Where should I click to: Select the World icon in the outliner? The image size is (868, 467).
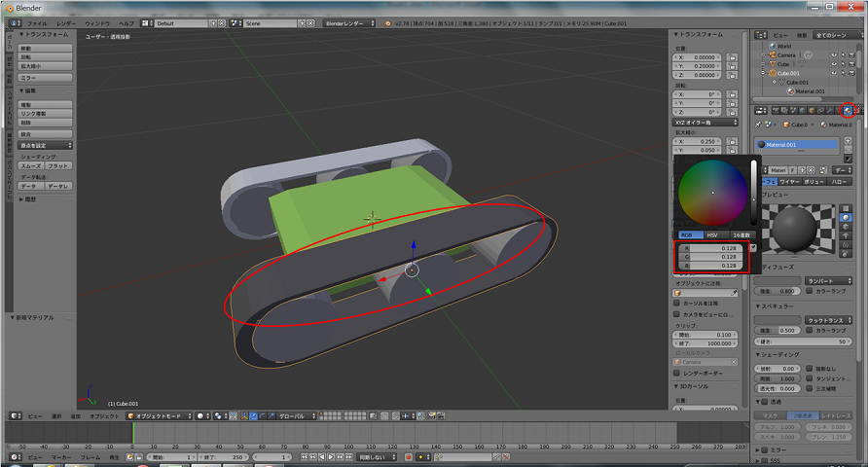[772, 46]
